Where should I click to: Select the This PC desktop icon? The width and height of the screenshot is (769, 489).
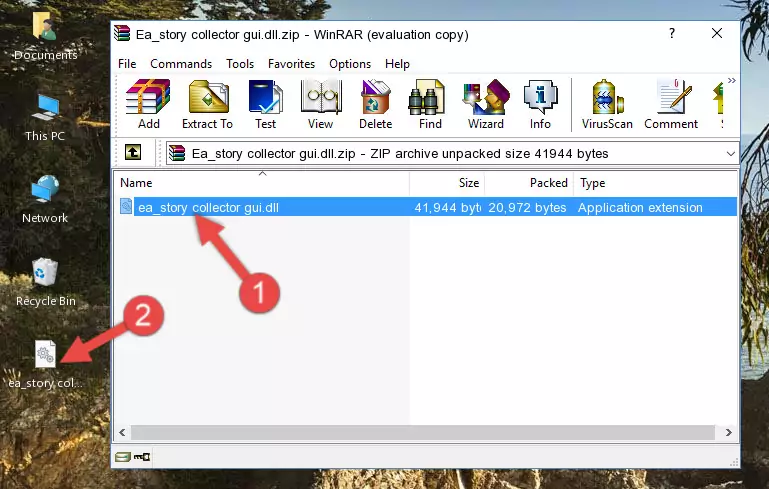click(45, 118)
